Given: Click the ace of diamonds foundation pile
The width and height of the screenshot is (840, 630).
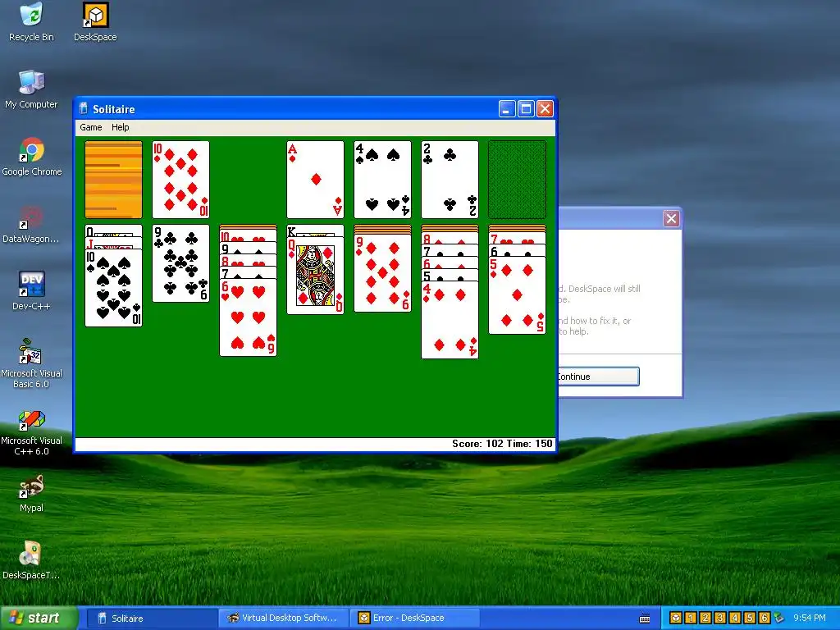Looking at the screenshot, I should [315, 180].
